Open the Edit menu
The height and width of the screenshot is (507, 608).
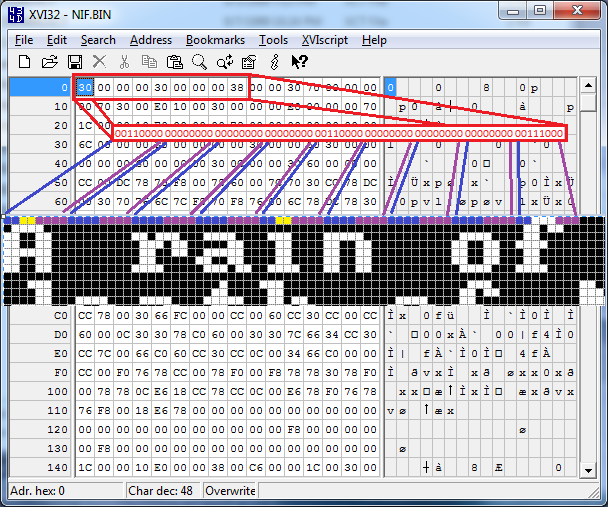click(57, 40)
